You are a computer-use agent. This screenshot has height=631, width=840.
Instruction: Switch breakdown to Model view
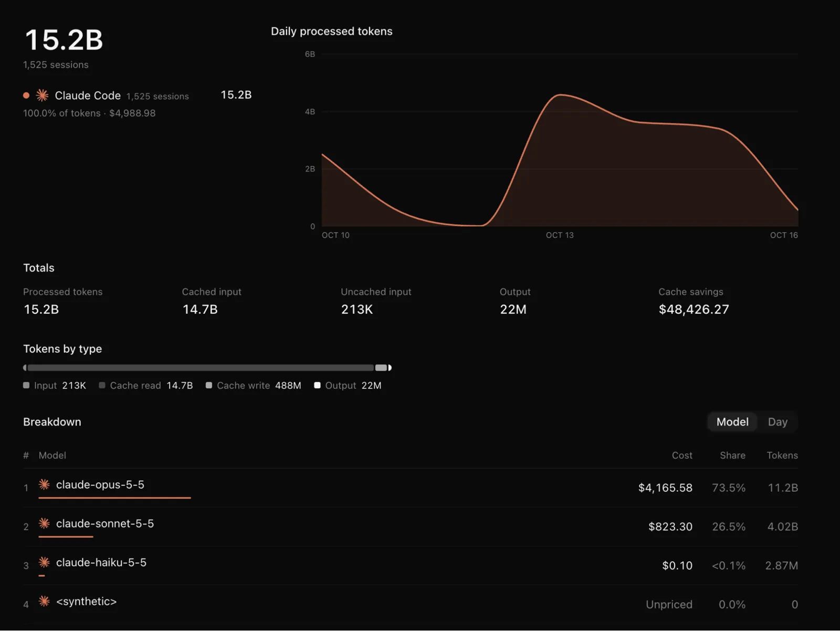point(732,422)
